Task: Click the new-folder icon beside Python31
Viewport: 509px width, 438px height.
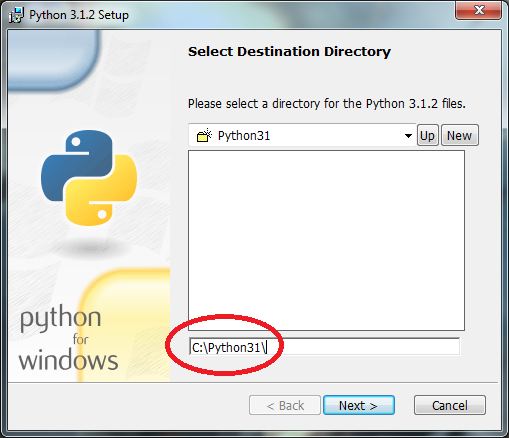Action: coord(204,135)
